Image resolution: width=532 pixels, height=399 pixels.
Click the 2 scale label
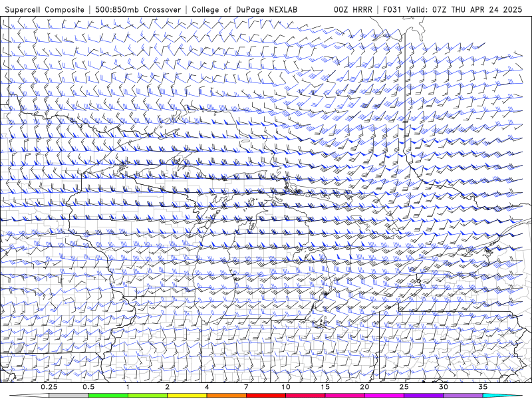click(168, 387)
